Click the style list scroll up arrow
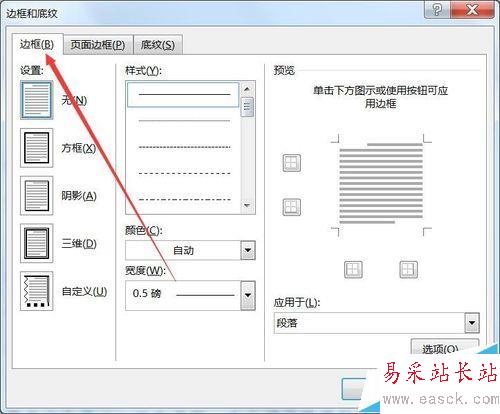The height and width of the screenshot is (414, 500). pos(247,89)
